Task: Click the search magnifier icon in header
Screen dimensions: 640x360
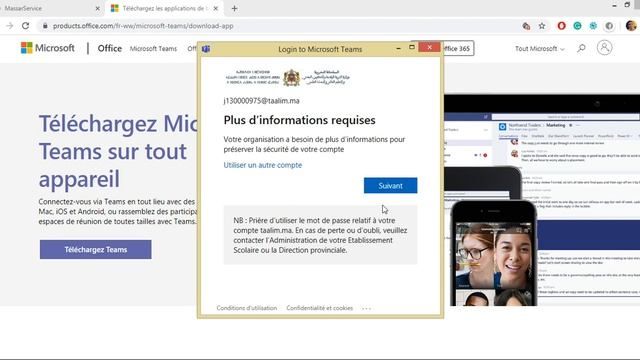Action: point(581,48)
